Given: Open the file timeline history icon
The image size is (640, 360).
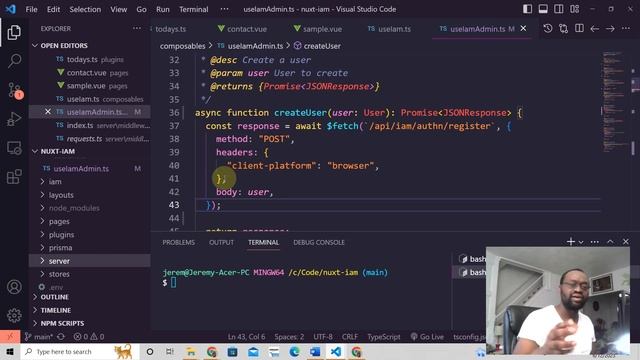Looking at the screenshot, I should [548, 29].
